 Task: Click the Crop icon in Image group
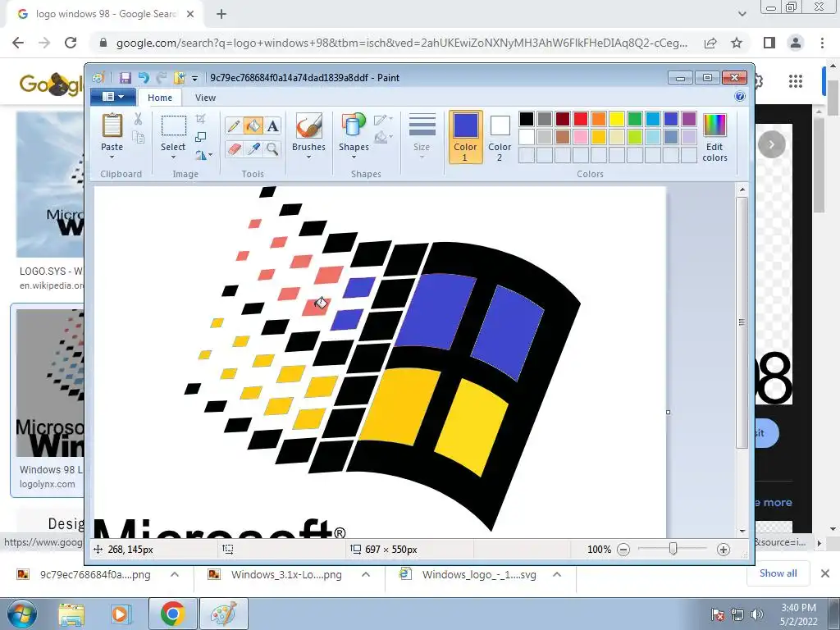coord(200,118)
